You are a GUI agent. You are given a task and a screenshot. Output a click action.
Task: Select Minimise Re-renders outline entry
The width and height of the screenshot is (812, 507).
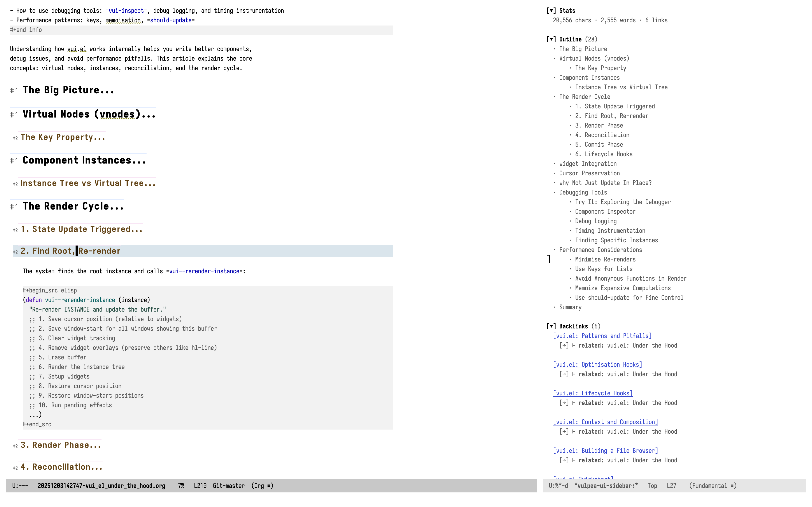[x=605, y=259]
